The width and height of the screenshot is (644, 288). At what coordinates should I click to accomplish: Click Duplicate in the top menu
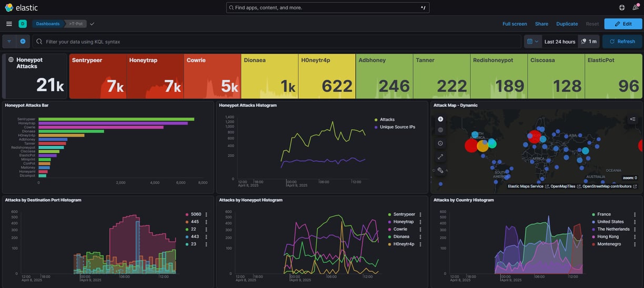(567, 24)
